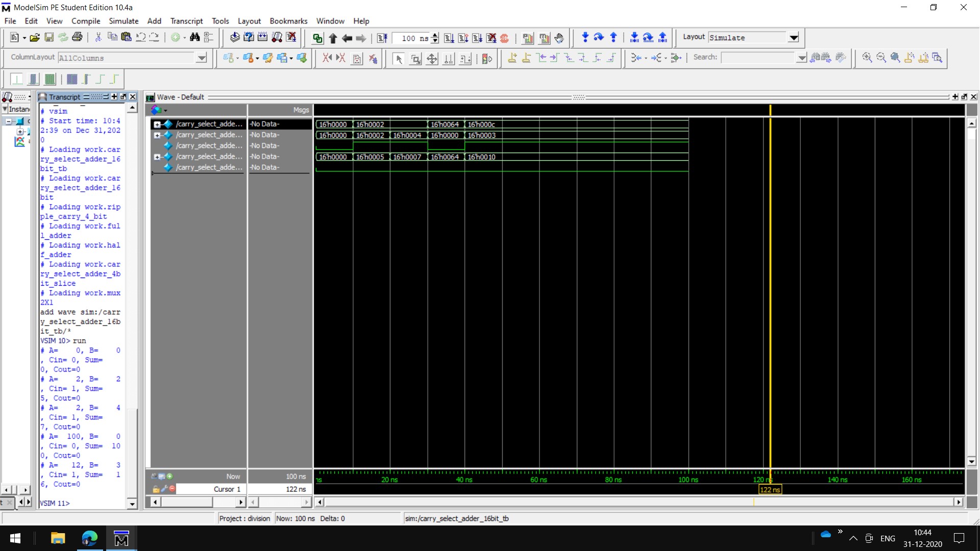Click the Transcript panel title
The image size is (980, 551).
click(64, 97)
